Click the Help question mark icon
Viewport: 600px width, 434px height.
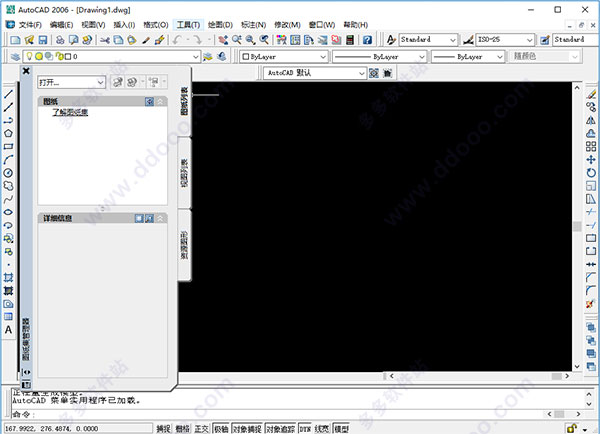[x=367, y=39]
